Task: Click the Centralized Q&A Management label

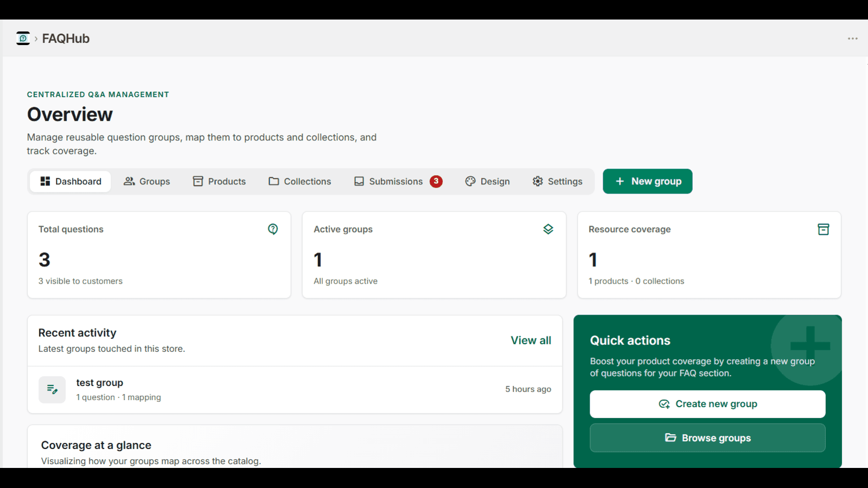Action: (x=98, y=94)
